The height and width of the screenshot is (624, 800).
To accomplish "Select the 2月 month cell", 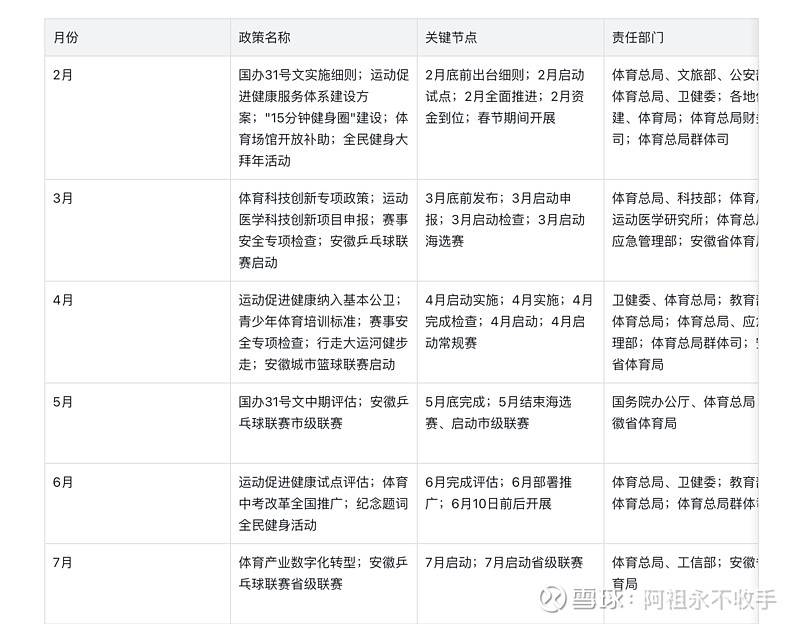I will click(x=137, y=117).
